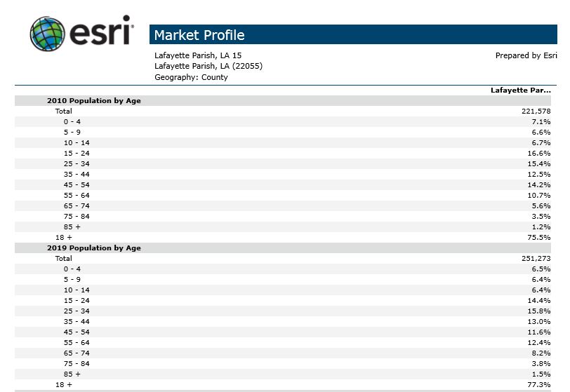Click the 2019 value 15.8% for ages 25 - 34
570x392 pixels.
(x=539, y=311)
